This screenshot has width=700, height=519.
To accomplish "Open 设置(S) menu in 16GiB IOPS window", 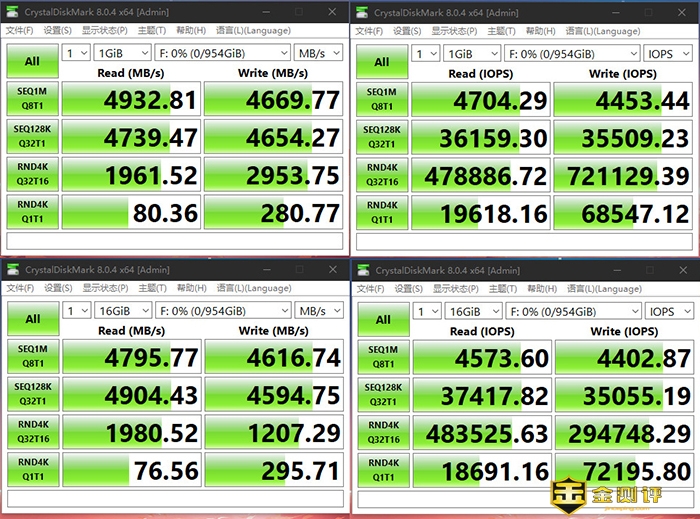I will tap(408, 289).
